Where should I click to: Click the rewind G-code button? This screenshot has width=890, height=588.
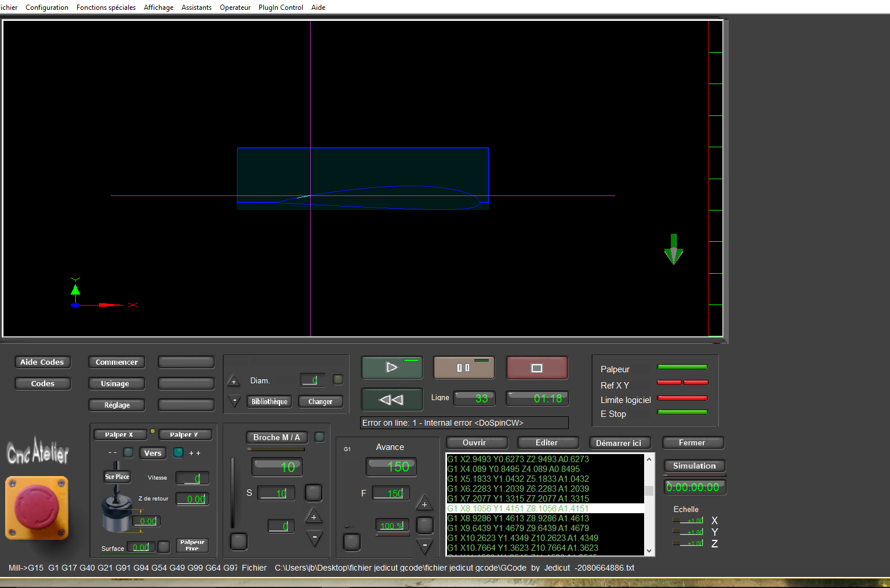pos(392,400)
